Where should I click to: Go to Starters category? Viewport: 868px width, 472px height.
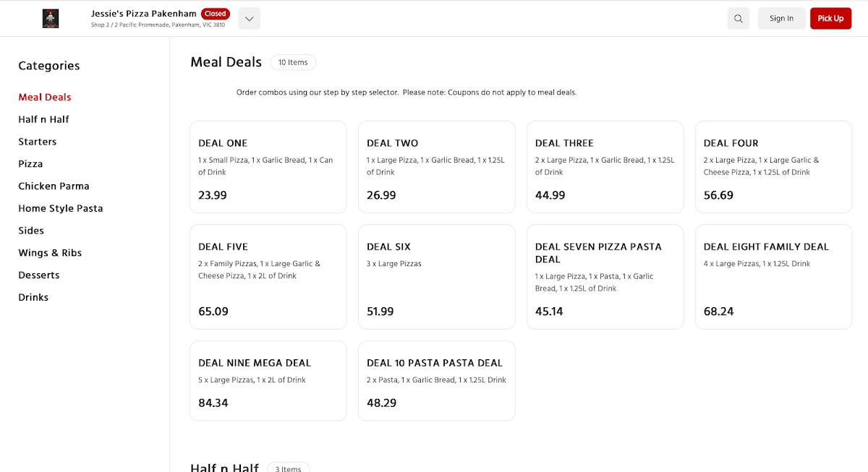(38, 142)
